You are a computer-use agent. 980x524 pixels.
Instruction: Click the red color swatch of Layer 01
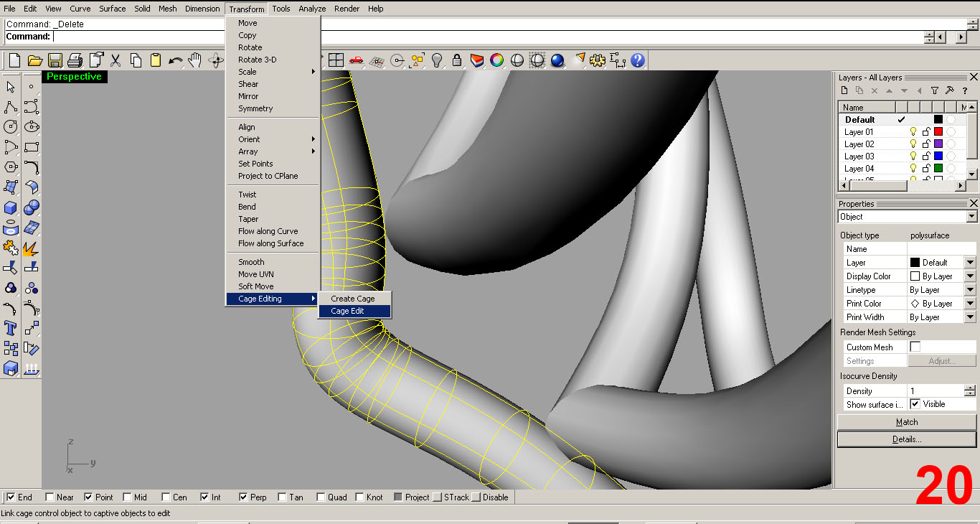coord(938,132)
